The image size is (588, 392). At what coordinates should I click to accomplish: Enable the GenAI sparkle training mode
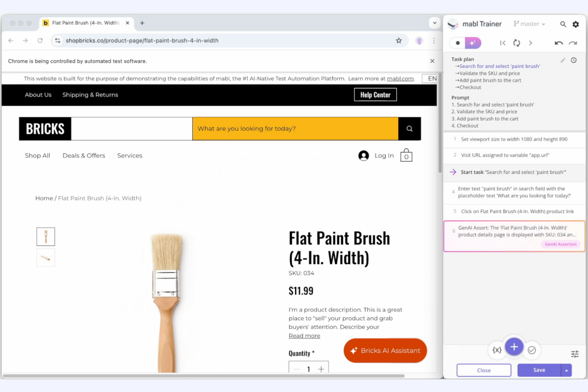[472, 42]
